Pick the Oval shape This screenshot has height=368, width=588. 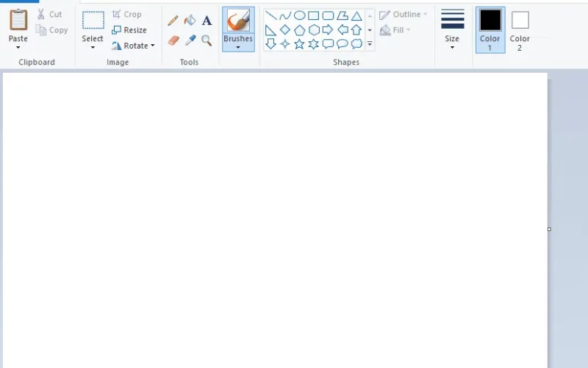point(299,15)
